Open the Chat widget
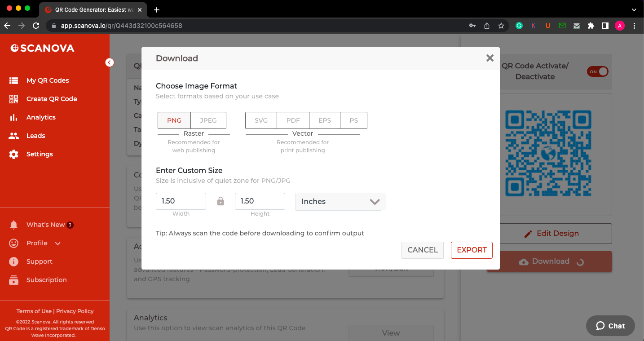The image size is (644, 341). pyautogui.click(x=610, y=326)
